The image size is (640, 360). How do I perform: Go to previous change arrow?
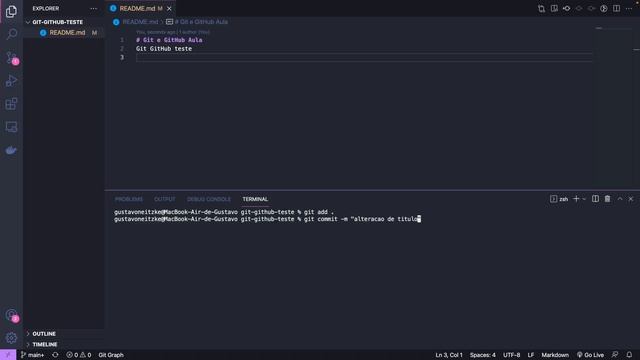(579, 9)
